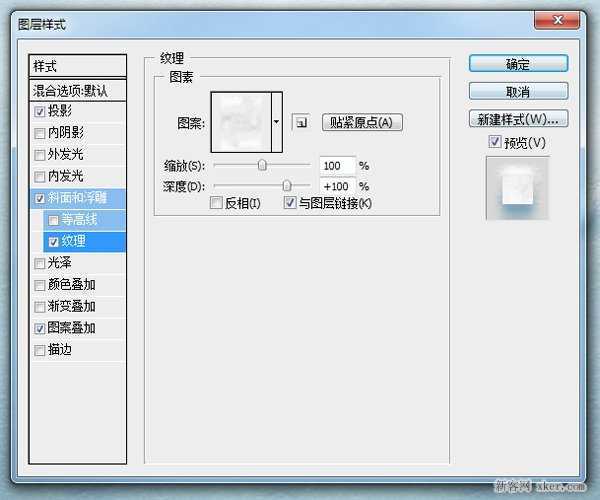600x500 pixels.
Task: Toggle the 投影 checkbox
Action: [x=39, y=111]
